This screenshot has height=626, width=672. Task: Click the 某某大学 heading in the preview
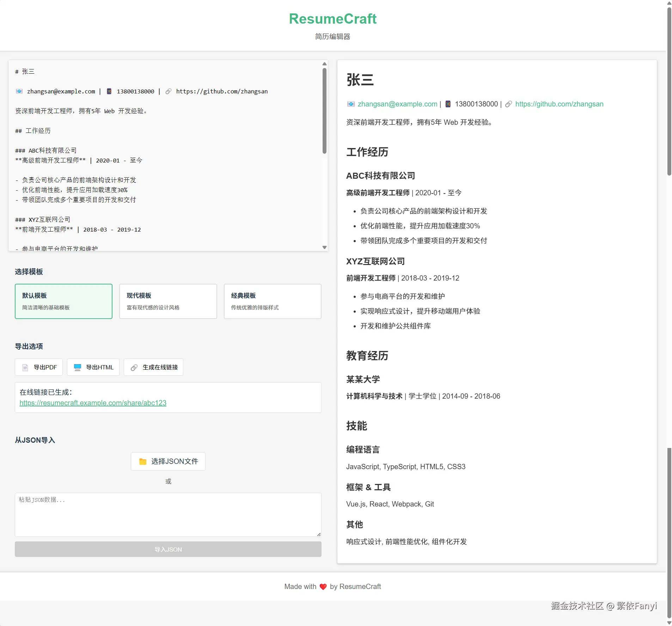pyautogui.click(x=363, y=380)
